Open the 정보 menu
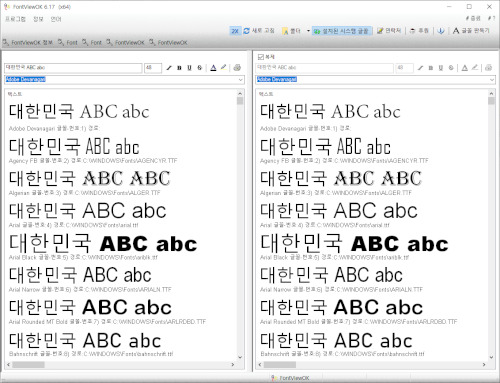This screenshot has height=383, width=500. pos(38,19)
